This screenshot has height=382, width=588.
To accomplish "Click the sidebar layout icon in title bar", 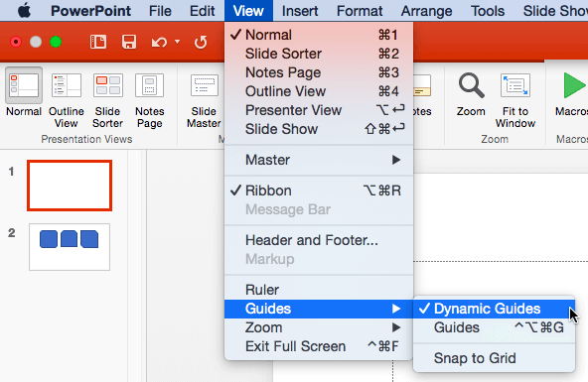I will point(98,42).
